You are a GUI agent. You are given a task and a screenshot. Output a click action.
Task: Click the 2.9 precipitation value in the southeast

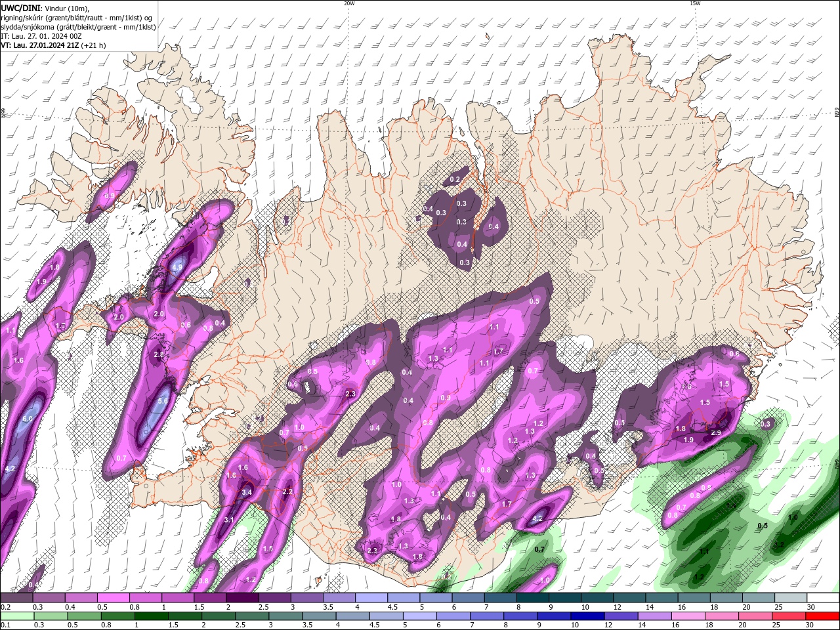pos(716,432)
